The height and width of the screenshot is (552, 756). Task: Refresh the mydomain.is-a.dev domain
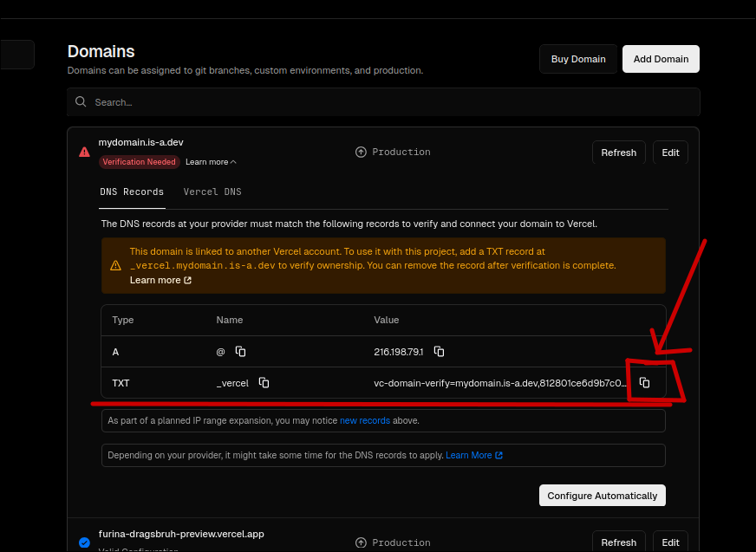(x=619, y=153)
